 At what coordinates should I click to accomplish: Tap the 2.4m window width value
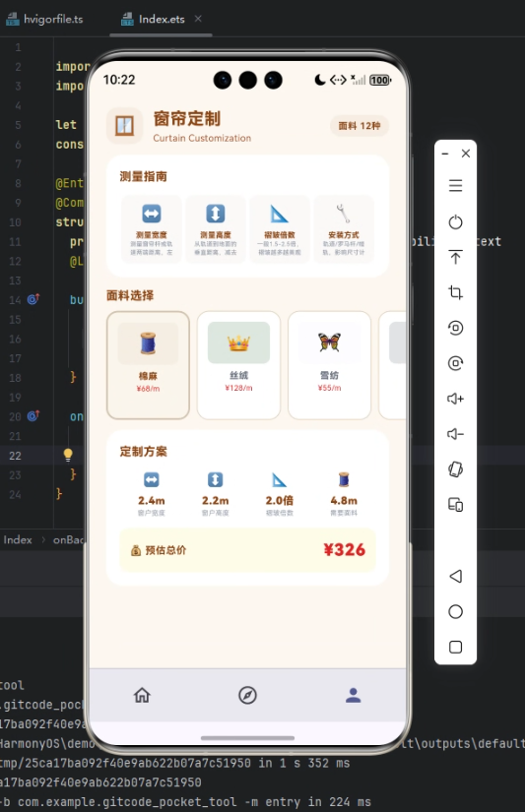(152, 501)
